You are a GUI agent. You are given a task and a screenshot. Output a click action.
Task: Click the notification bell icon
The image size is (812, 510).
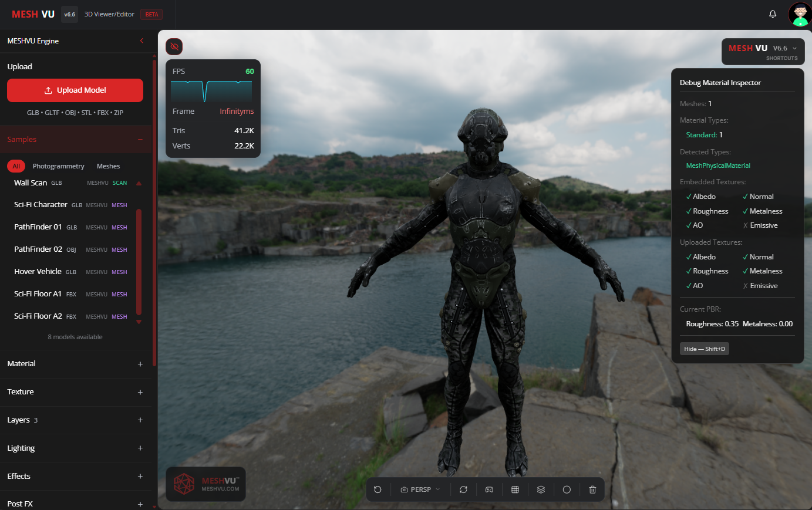pyautogui.click(x=772, y=13)
